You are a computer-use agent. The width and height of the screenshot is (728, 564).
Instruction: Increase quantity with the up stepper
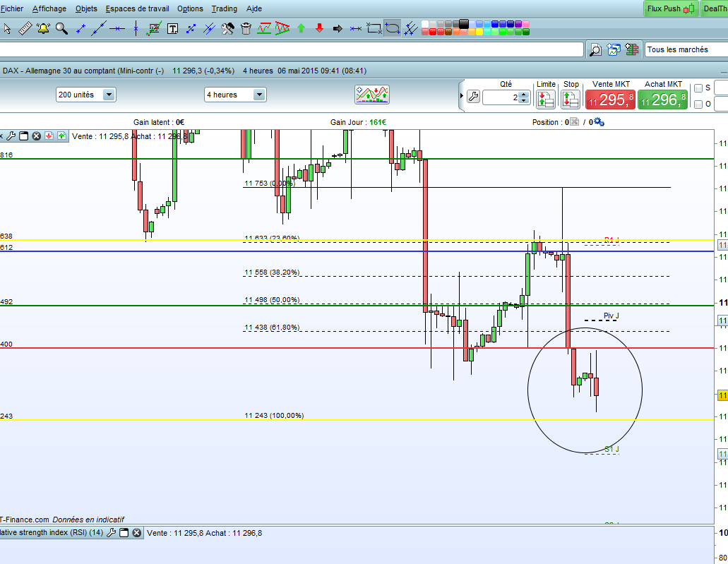pyautogui.click(x=524, y=94)
